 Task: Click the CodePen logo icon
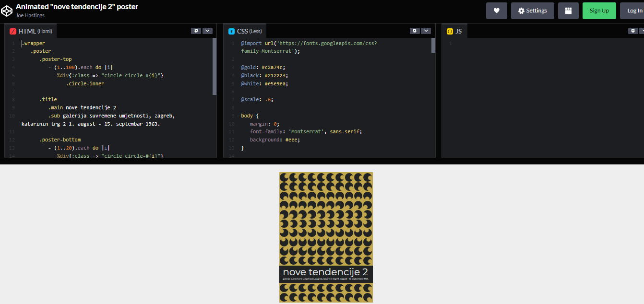click(7, 11)
